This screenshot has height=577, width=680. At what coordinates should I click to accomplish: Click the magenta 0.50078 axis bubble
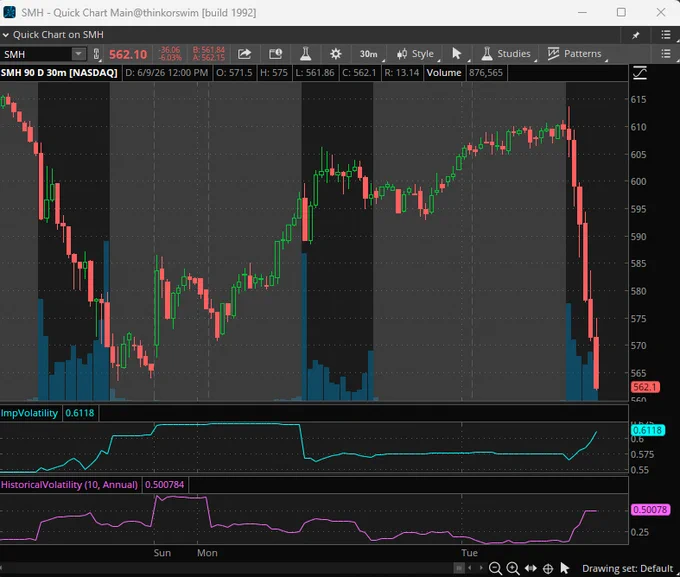(x=651, y=509)
